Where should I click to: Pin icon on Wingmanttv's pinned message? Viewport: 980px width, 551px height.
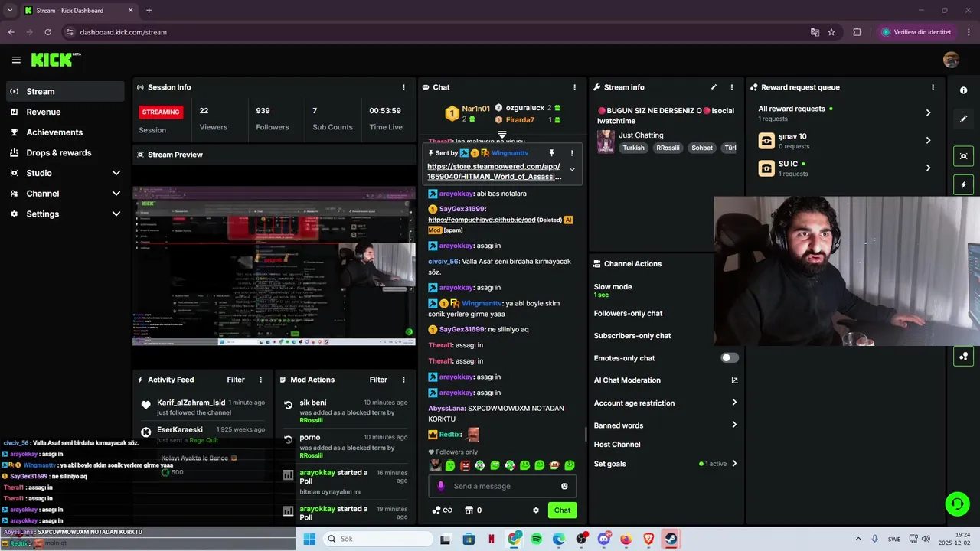551,153
